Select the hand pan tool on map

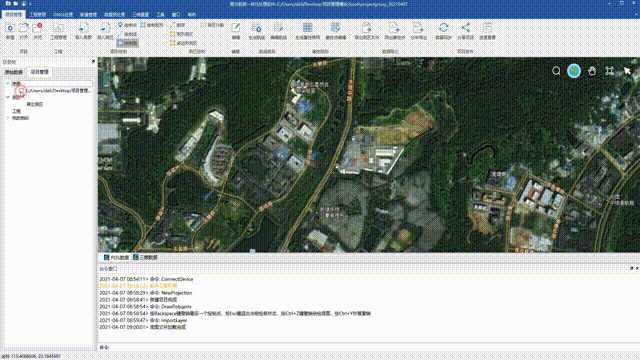(x=592, y=71)
